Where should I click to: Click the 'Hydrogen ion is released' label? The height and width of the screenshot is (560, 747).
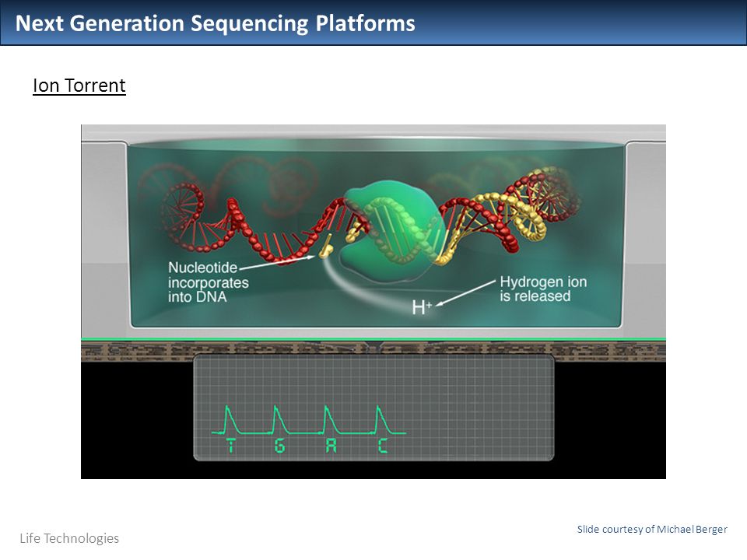pos(543,289)
